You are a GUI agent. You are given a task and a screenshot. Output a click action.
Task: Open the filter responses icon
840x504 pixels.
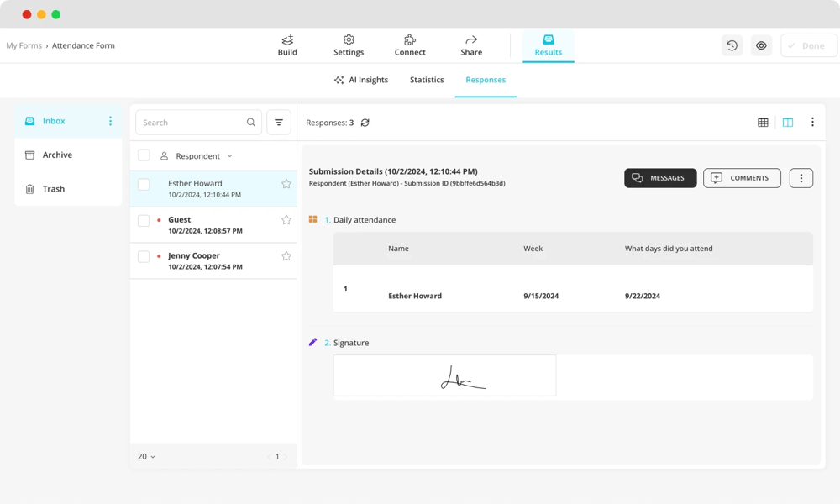tap(279, 123)
